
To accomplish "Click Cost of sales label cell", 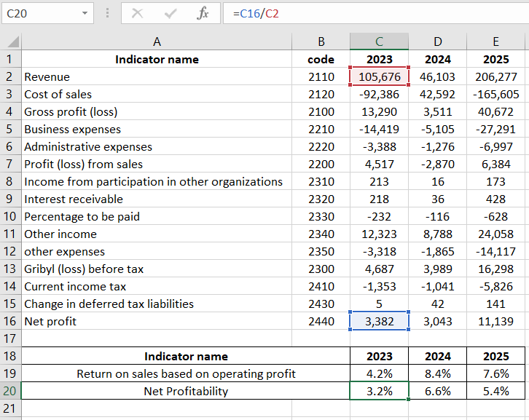I will [x=157, y=94].
